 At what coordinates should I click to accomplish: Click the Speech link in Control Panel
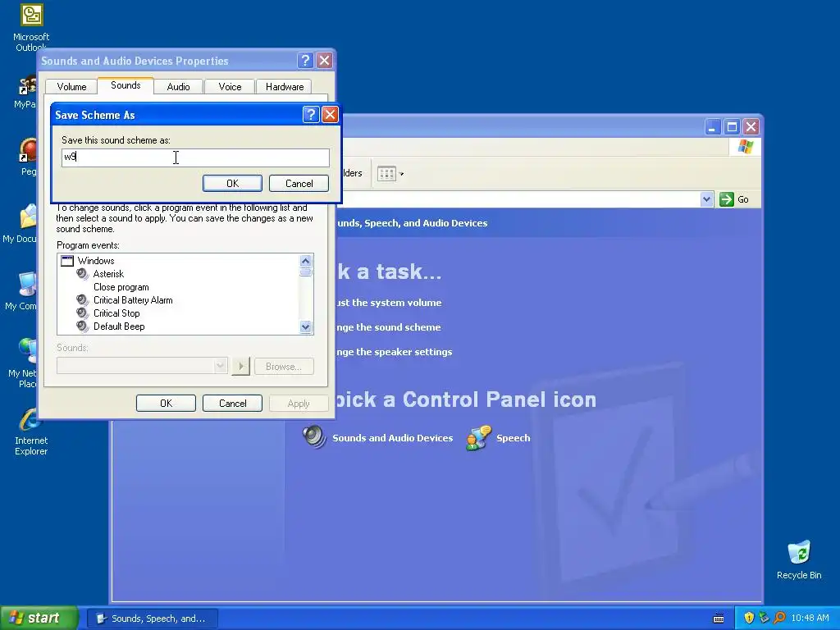[x=514, y=438]
